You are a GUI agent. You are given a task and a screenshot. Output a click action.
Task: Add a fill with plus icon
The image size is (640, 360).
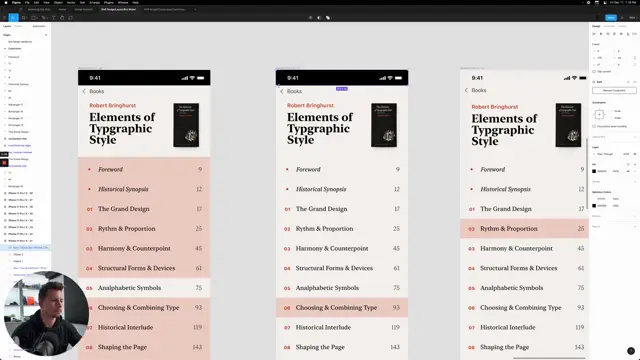635,164
